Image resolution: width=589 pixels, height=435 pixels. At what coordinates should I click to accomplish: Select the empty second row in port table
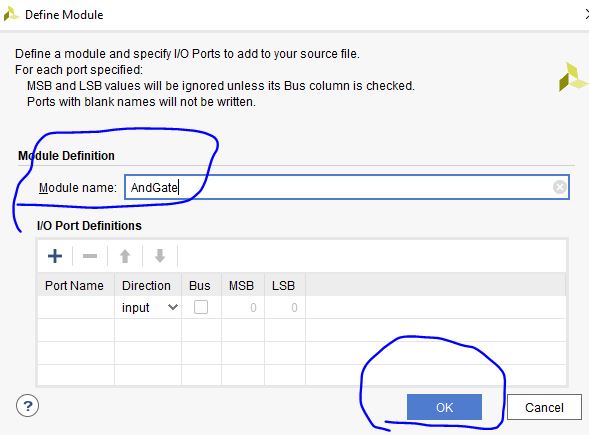[x=302, y=330]
